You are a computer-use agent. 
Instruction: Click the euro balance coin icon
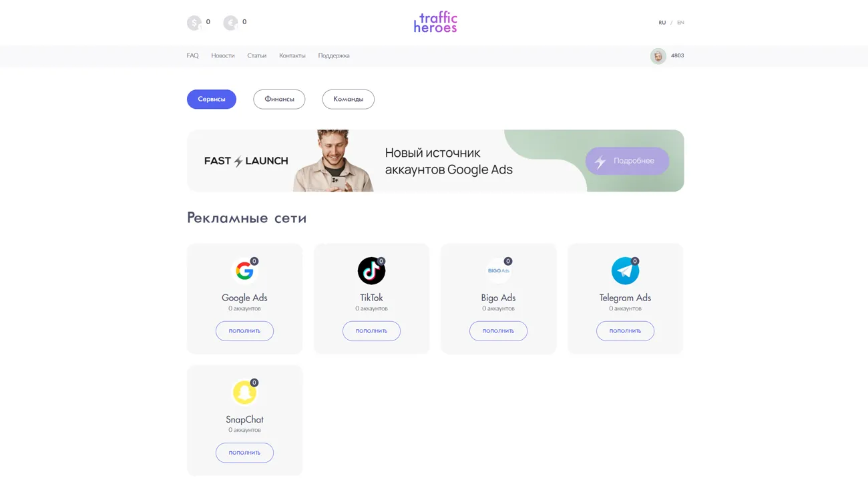pos(230,23)
